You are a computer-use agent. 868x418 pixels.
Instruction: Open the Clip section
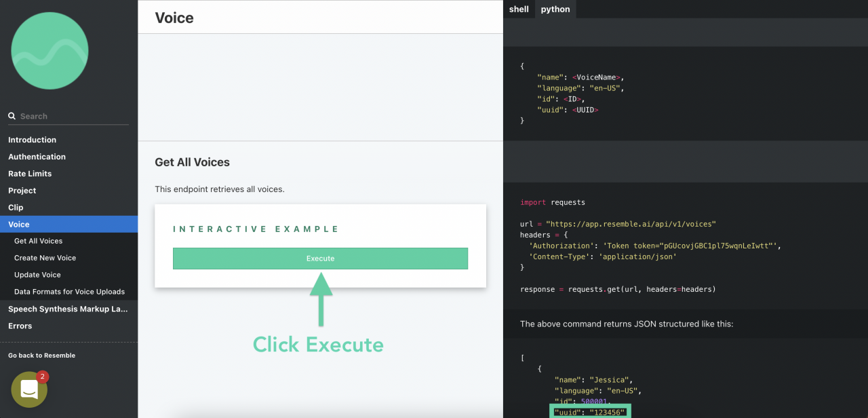coord(15,208)
